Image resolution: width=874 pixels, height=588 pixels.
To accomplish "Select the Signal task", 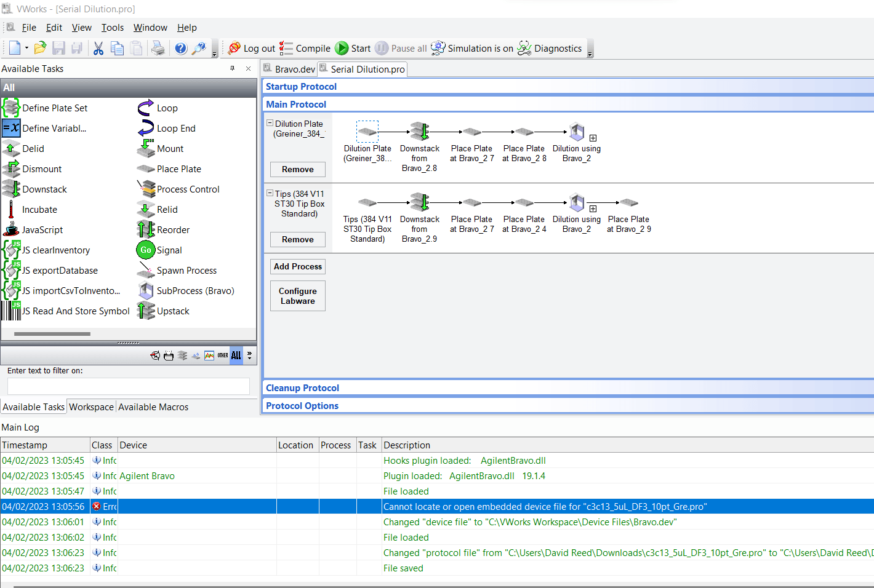I will [x=159, y=250].
